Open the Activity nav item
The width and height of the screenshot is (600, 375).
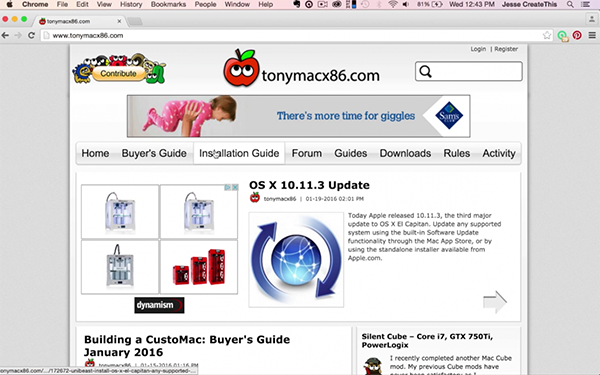pos(499,153)
